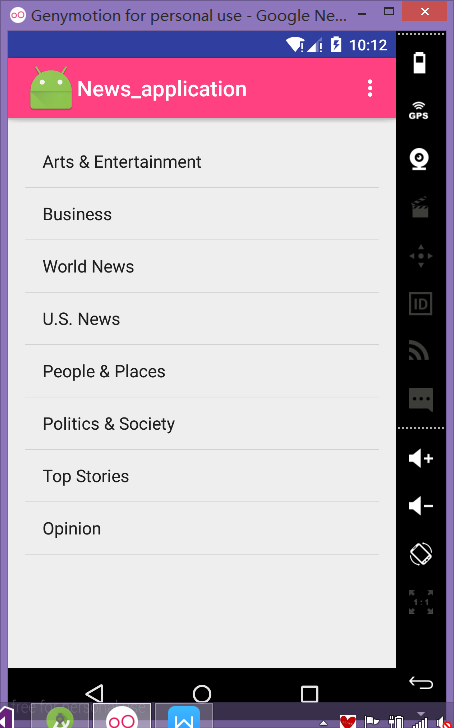This screenshot has width=454, height=728.
Task: Choose Politics & Society category
Action: [202, 424]
